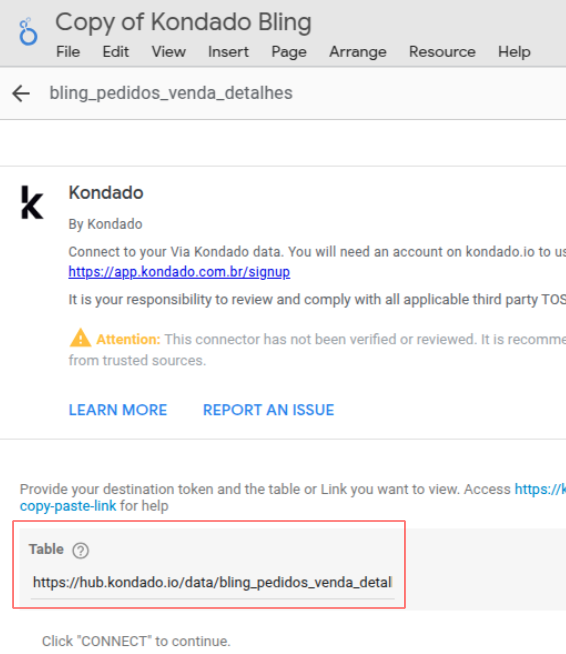Open the Arrange menu
Viewport: 566px width, 654px height.
click(x=357, y=52)
